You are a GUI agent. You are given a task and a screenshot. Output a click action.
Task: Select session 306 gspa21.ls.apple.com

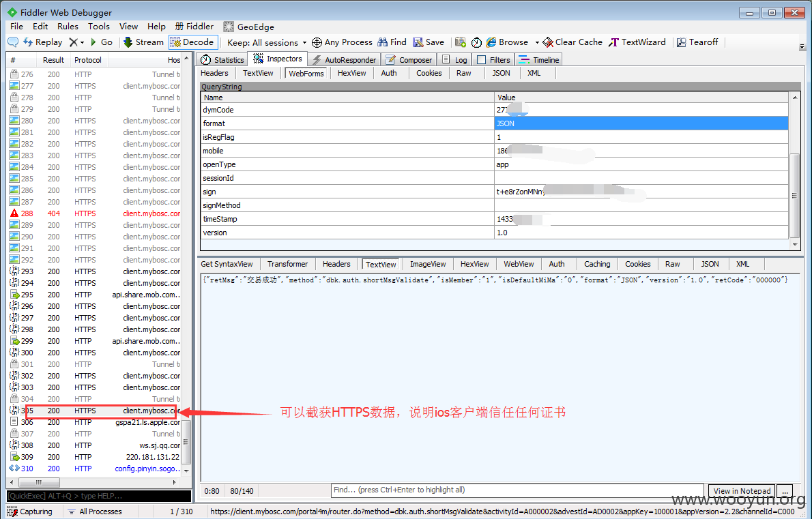[95, 422]
